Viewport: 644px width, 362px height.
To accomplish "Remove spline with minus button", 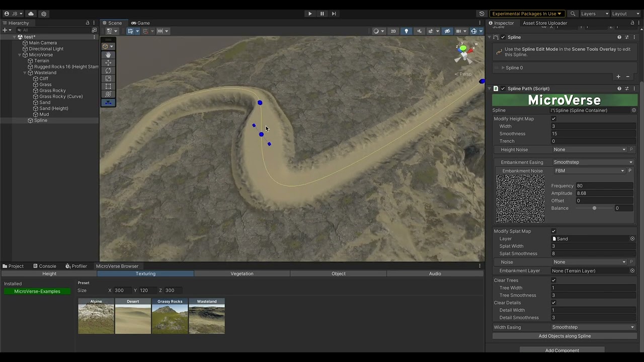I will pyautogui.click(x=627, y=76).
